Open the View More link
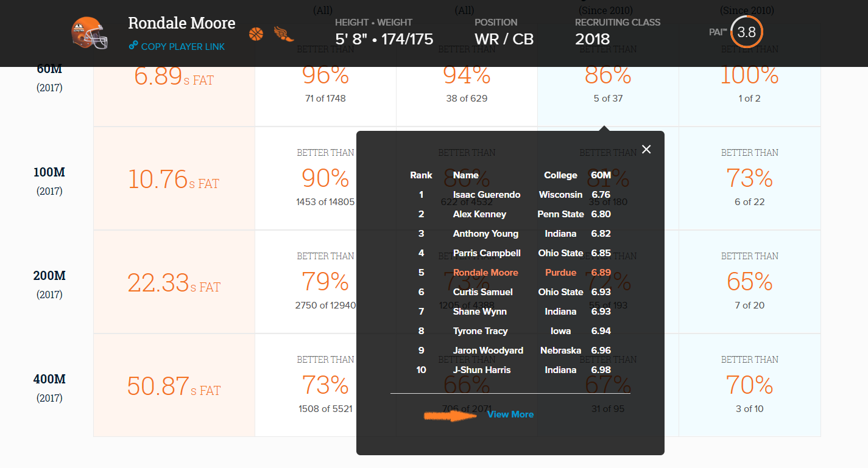This screenshot has width=868, height=468. point(510,414)
